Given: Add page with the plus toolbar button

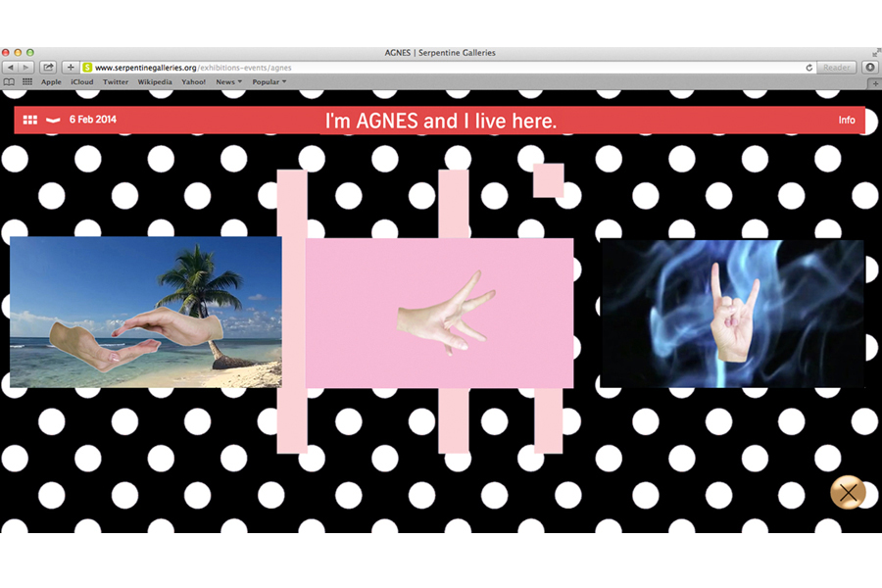Looking at the screenshot, I should click(x=71, y=68).
